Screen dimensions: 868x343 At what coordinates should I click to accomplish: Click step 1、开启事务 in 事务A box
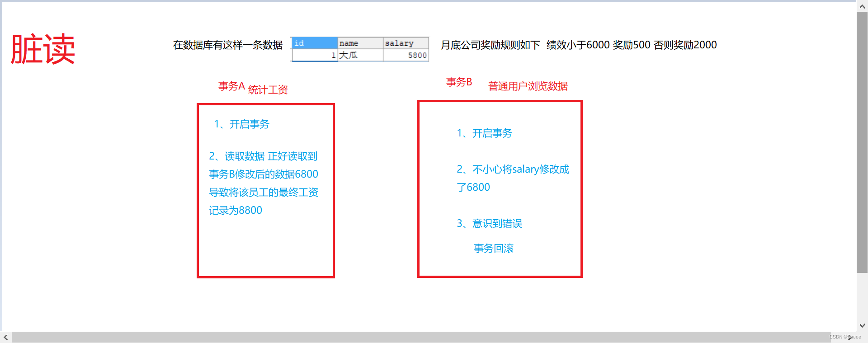[242, 124]
